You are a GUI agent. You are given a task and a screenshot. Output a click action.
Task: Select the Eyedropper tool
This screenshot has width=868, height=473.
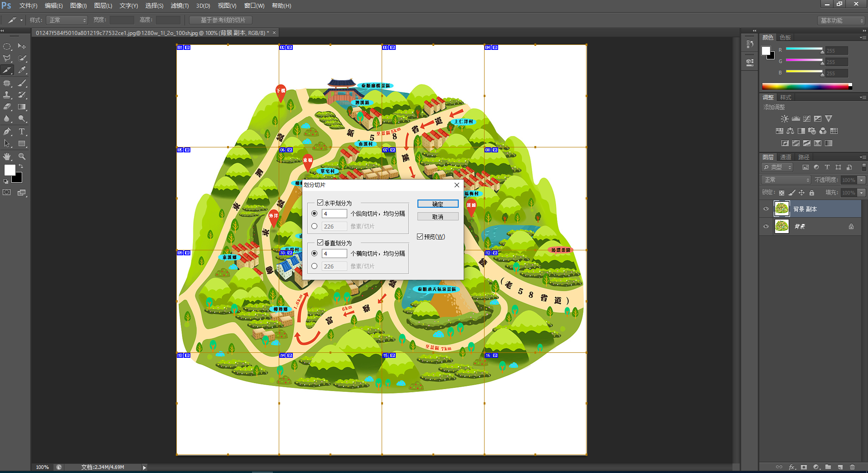pos(22,70)
